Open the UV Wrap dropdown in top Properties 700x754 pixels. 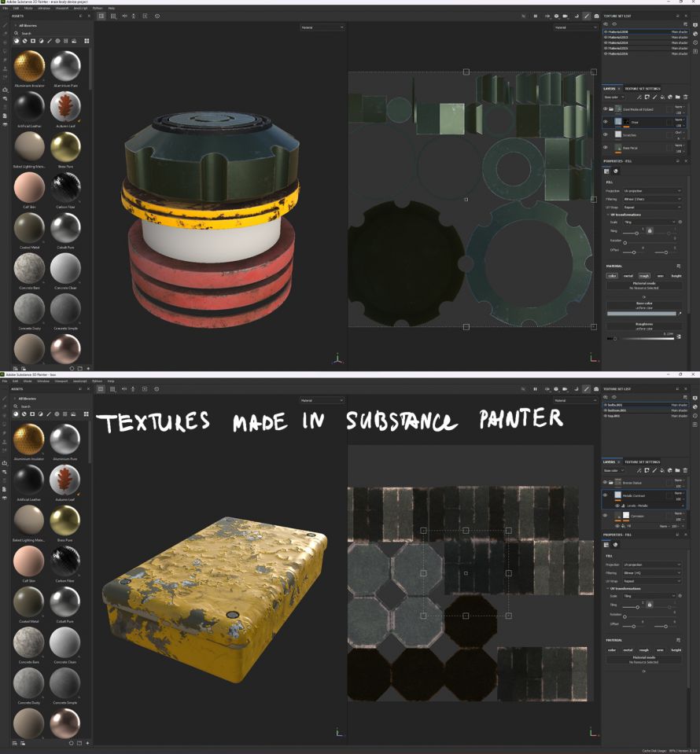651,207
